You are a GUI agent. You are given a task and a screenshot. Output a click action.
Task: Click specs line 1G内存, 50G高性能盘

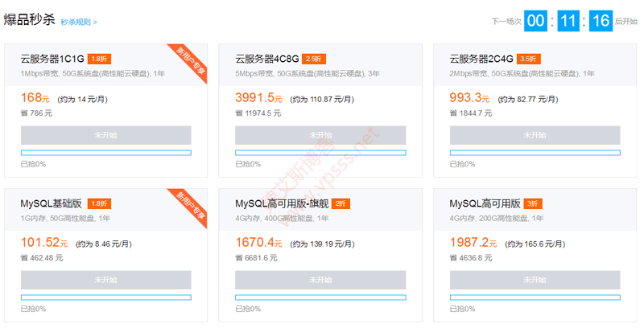click(x=65, y=219)
